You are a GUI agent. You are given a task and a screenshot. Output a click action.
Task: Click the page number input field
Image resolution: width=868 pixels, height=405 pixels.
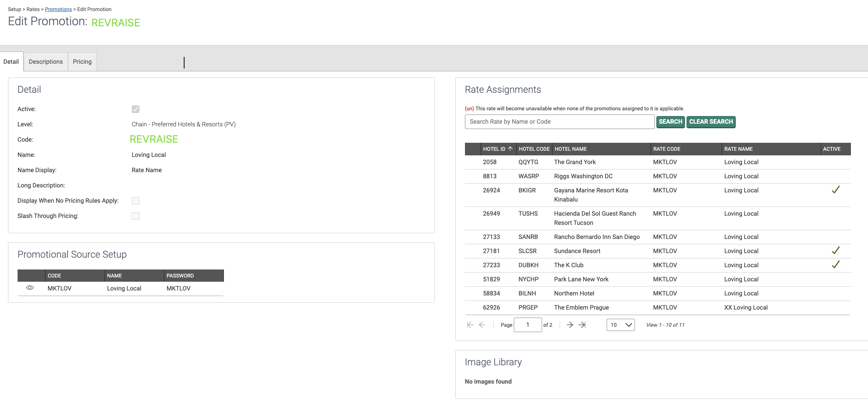[x=528, y=325]
